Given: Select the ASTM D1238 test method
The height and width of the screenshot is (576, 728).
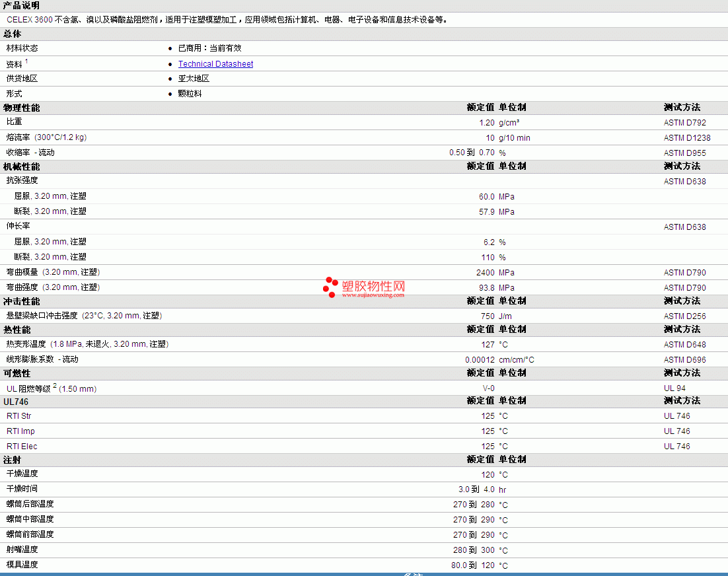Looking at the screenshot, I should 687,138.
